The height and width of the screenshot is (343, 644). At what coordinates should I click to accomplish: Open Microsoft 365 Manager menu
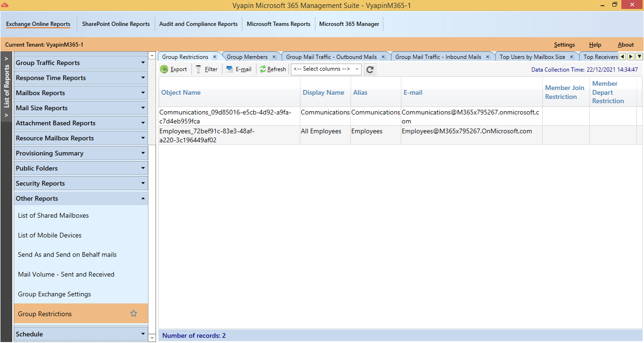point(349,24)
